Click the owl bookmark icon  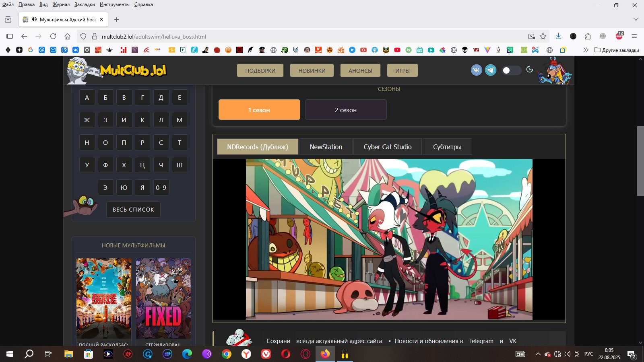point(386,50)
